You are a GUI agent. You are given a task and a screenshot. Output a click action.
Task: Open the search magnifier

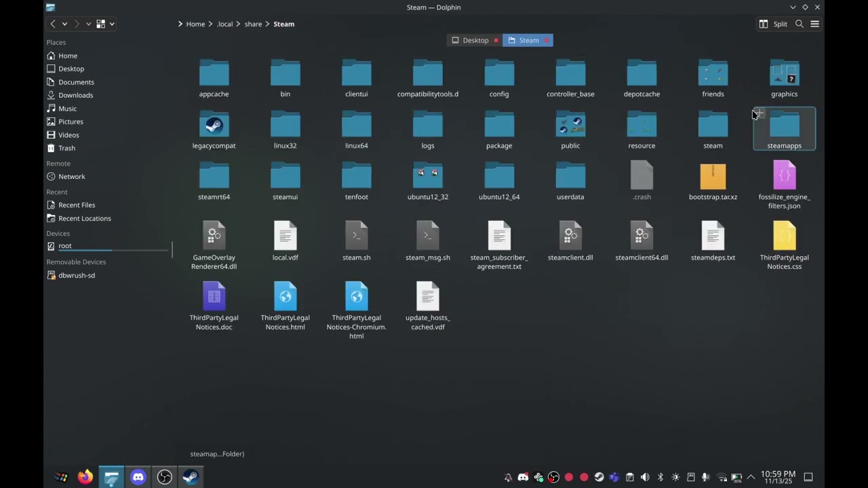[x=800, y=24]
